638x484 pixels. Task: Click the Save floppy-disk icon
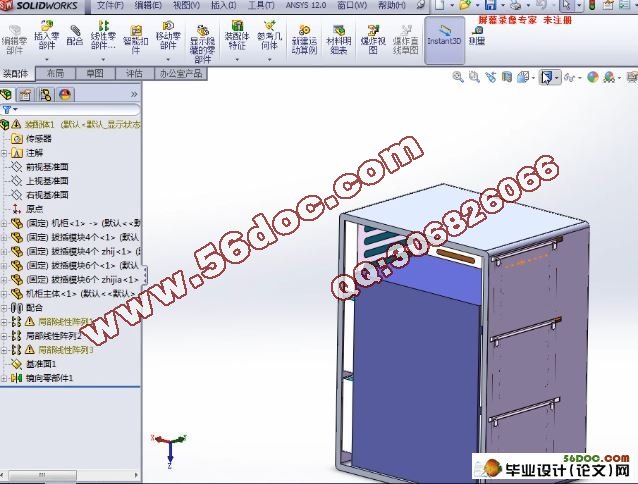pyautogui.click(x=490, y=5)
